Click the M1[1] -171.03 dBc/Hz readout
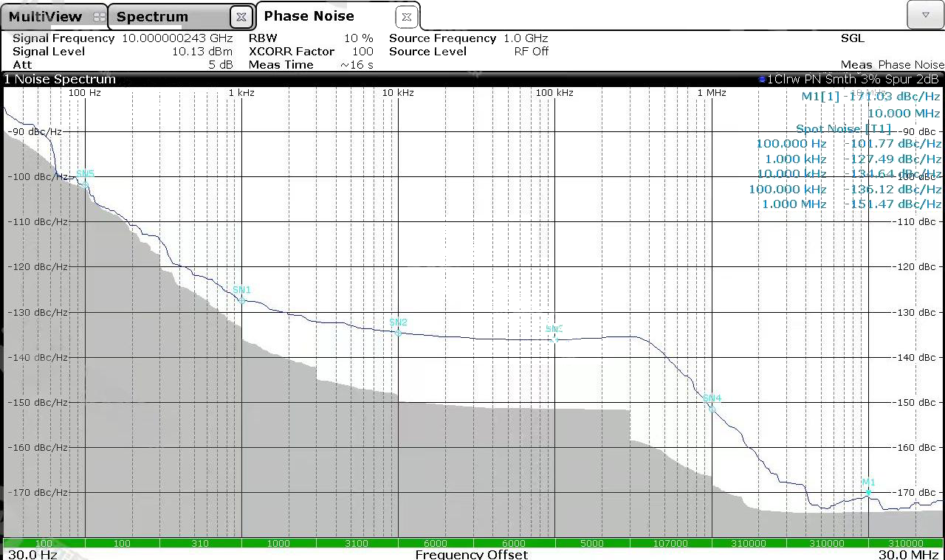This screenshot has height=560, width=945. [871, 96]
